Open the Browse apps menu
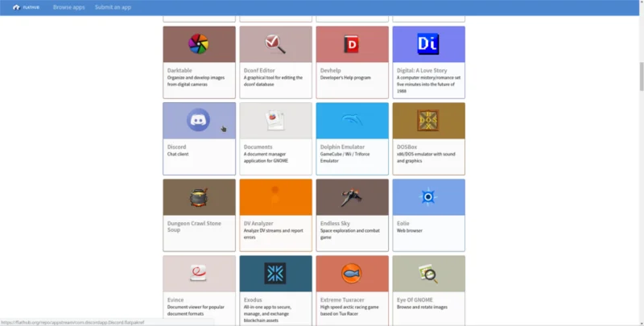Viewport: 644px width, 326px height. (x=69, y=7)
